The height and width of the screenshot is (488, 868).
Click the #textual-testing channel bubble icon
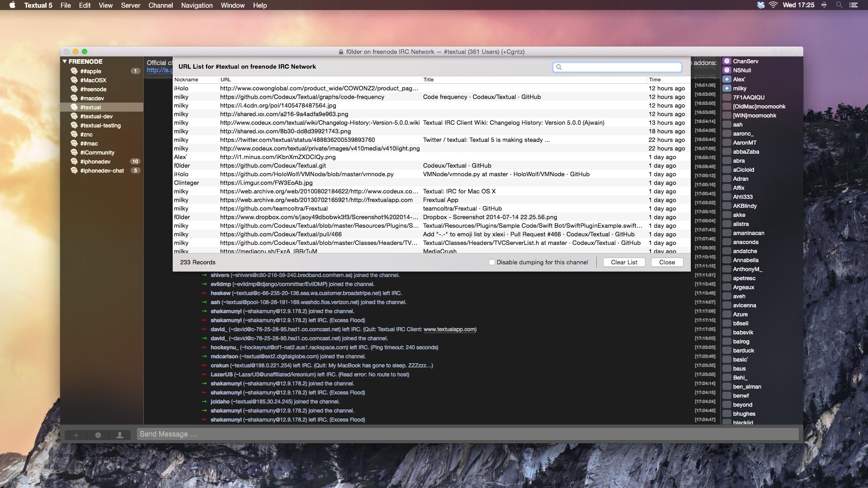point(74,125)
